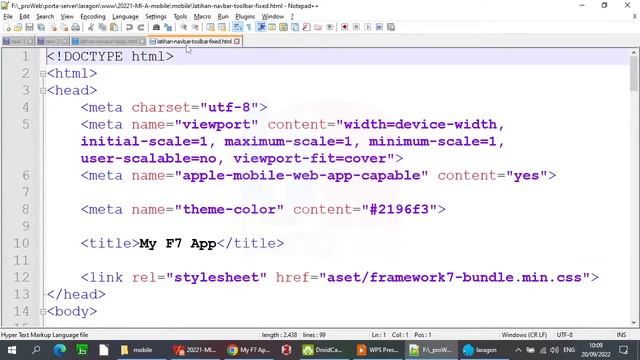Open the Language menu
Image resolution: width=640 pixels, height=360 pixels.
(x=125, y=17)
